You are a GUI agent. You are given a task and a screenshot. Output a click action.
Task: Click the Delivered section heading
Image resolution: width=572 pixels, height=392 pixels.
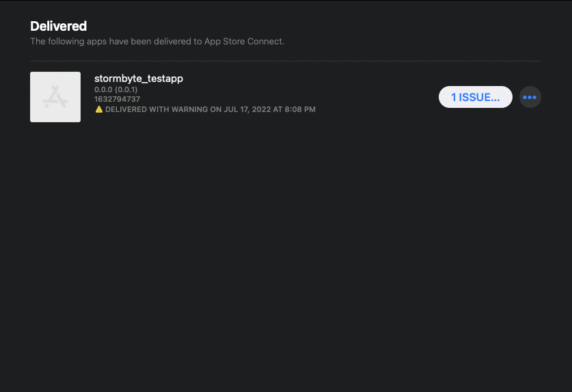[x=58, y=26]
